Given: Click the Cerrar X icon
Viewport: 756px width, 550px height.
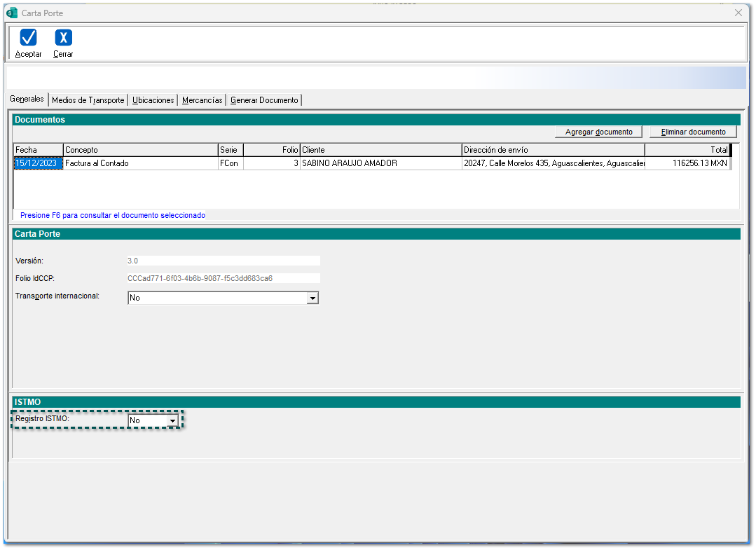Looking at the screenshot, I should coord(63,38).
